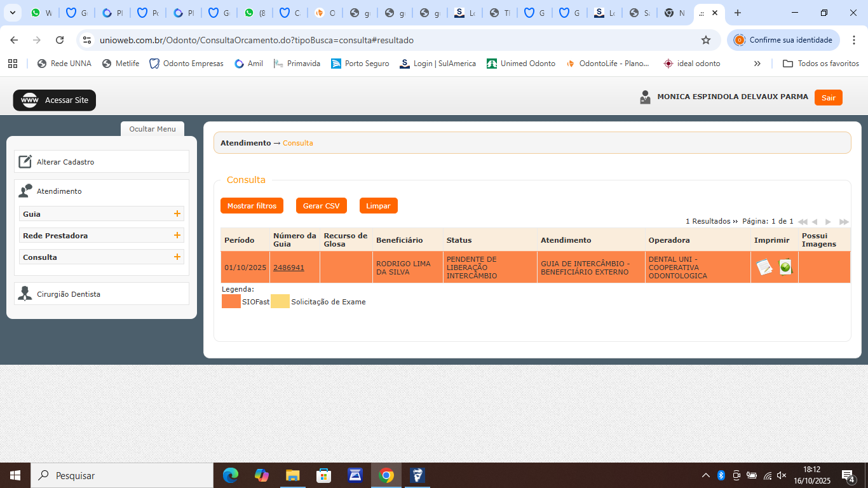Click the Cirurgião Dentista person icon

pos(25,294)
